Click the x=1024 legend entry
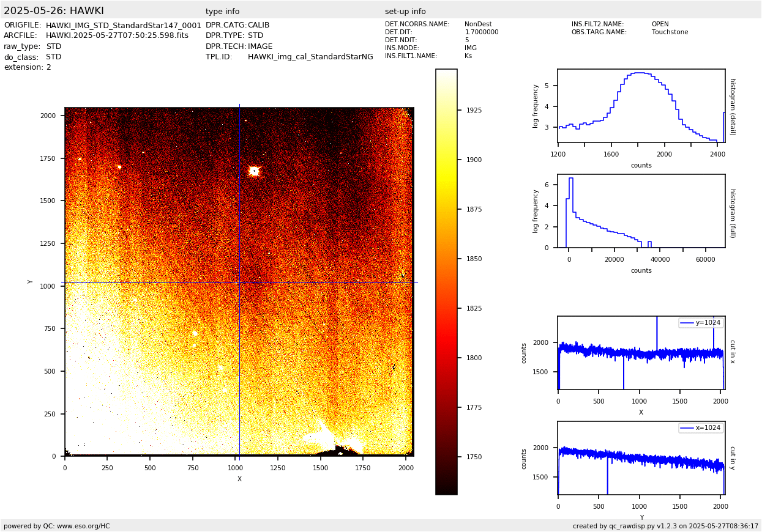762x532 pixels. 701,428
